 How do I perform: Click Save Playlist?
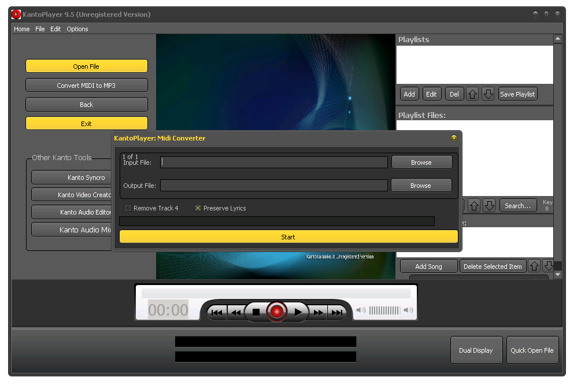tap(517, 94)
